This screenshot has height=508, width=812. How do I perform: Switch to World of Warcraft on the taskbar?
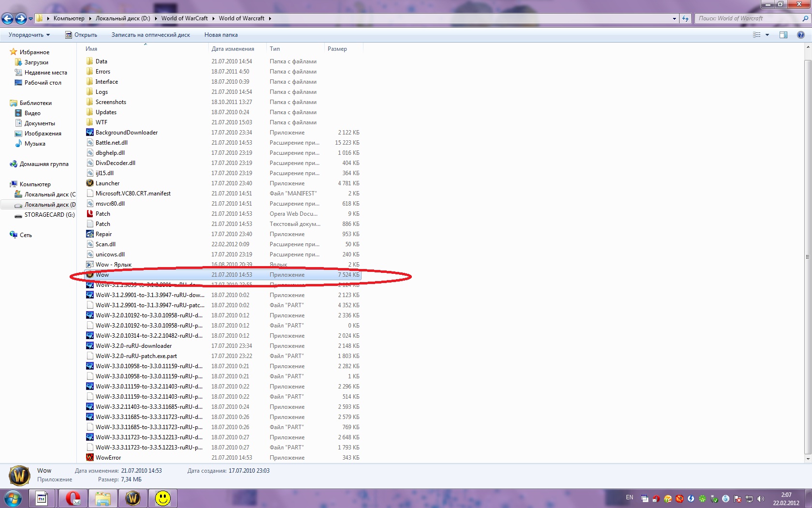click(x=133, y=498)
